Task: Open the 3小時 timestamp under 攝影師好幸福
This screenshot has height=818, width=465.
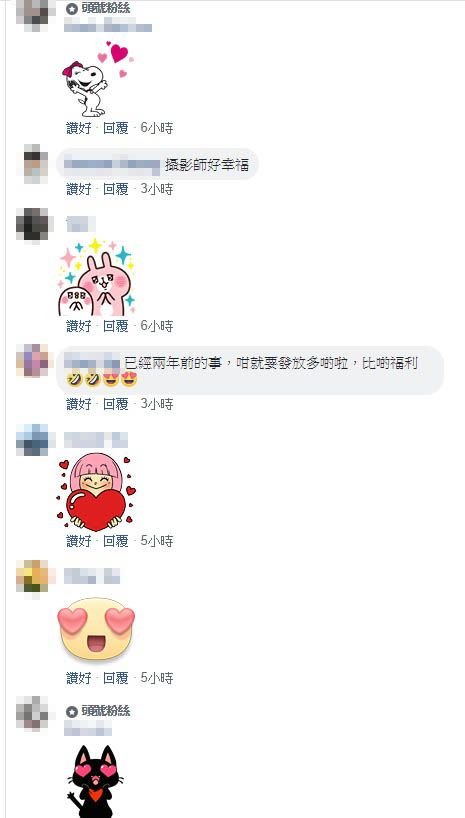Action: 157,189
